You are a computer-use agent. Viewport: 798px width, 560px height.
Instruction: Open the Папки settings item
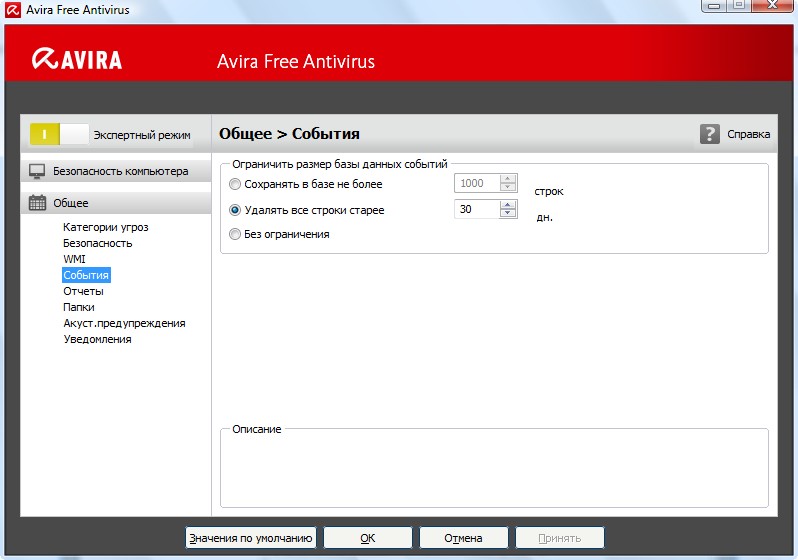[x=78, y=307]
